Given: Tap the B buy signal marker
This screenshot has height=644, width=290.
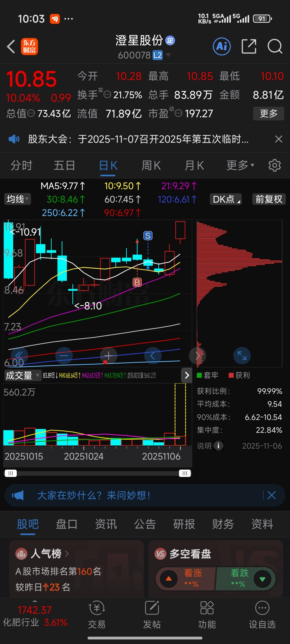Looking at the screenshot, I should pyautogui.click(x=137, y=282).
